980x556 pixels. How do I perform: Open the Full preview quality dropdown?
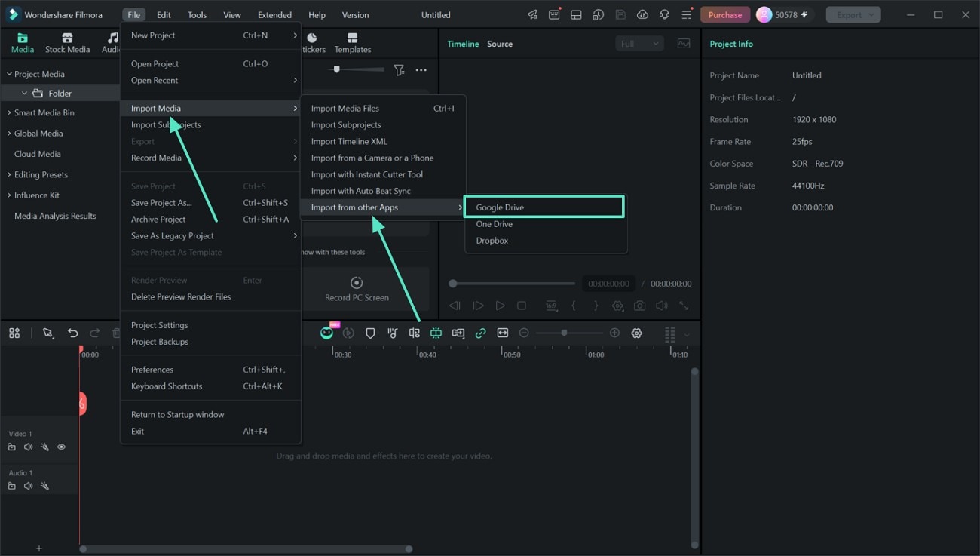[x=639, y=44]
